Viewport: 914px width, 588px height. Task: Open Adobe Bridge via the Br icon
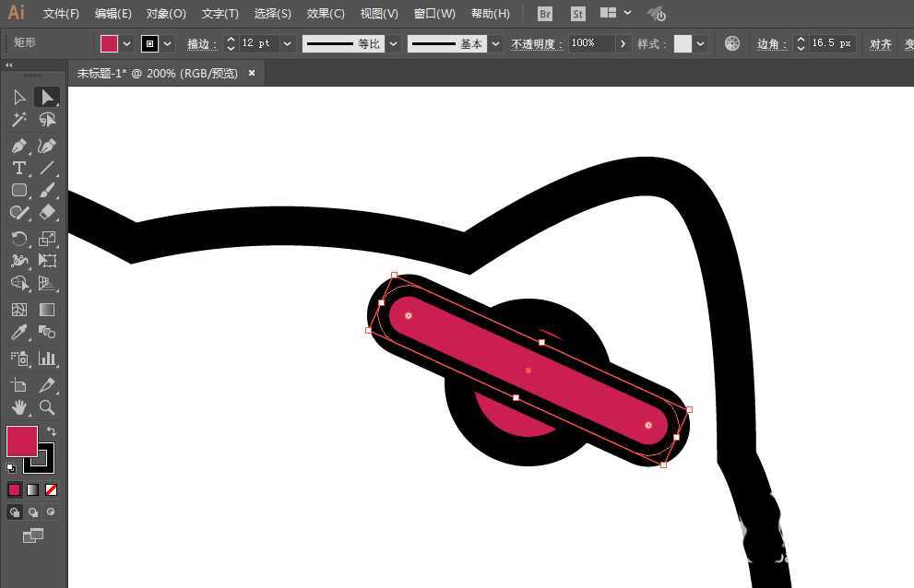[544, 14]
